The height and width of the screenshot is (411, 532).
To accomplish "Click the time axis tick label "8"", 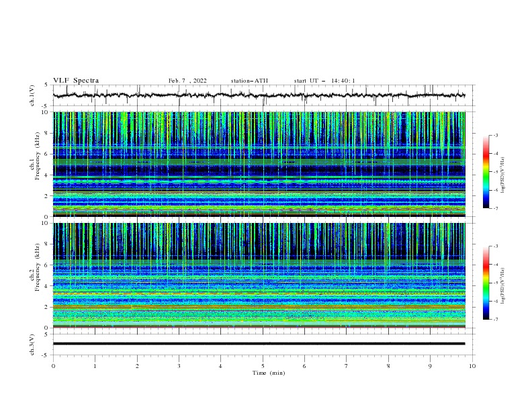I will 388,366.
